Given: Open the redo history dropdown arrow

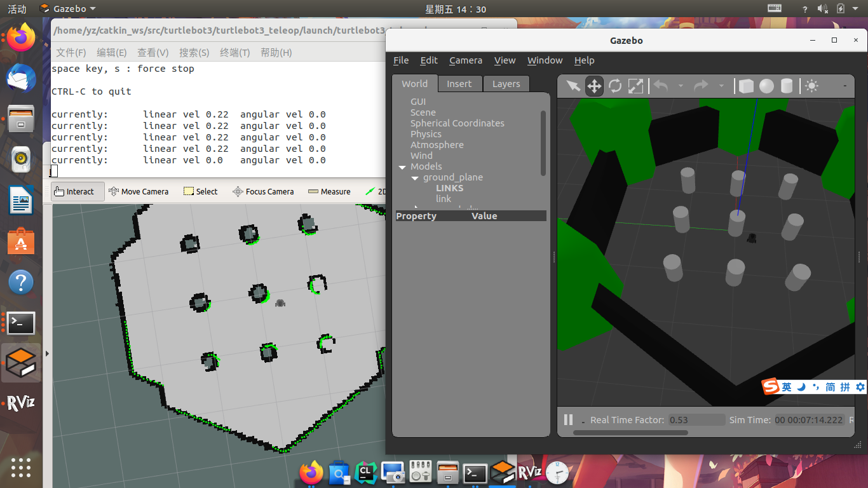Looking at the screenshot, I should tap(721, 86).
